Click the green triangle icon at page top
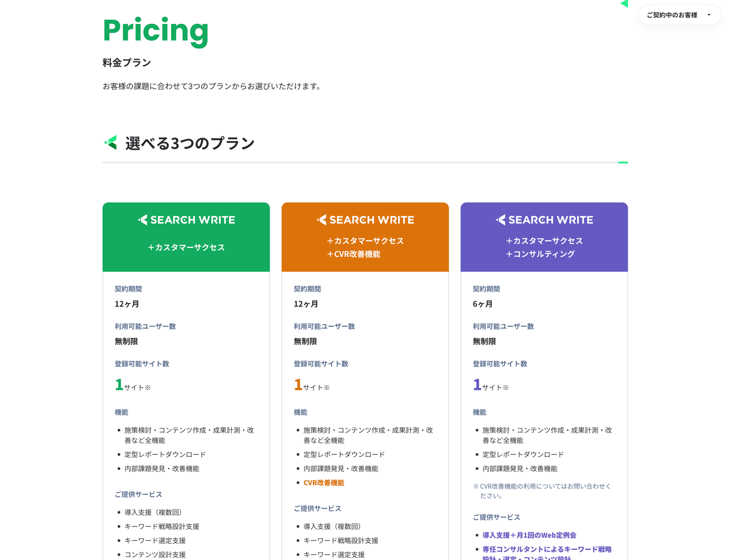Image resolution: width=732 pixels, height=560 pixels. (x=624, y=4)
